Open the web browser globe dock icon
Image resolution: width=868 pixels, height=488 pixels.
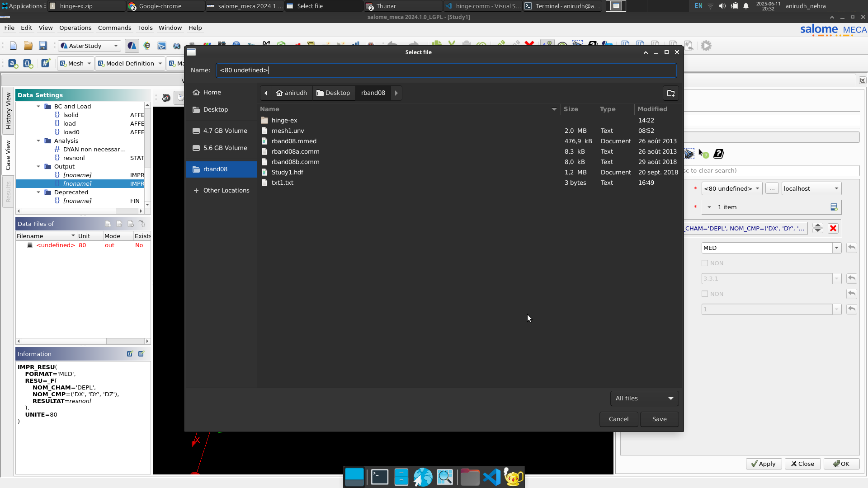click(x=423, y=477)
